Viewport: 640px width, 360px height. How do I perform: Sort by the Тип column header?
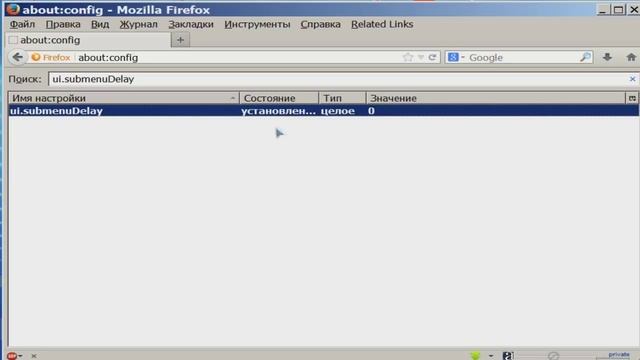coord(342,98)
